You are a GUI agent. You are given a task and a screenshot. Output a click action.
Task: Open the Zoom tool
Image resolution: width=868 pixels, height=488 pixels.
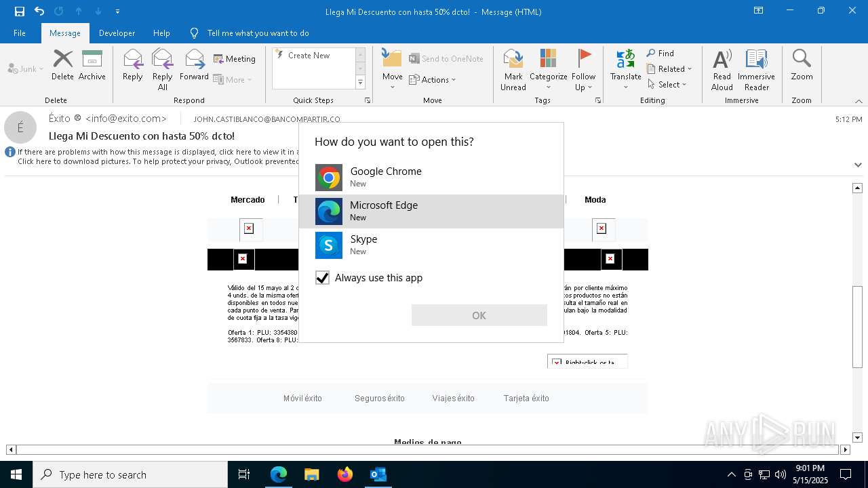click(802, 66)
